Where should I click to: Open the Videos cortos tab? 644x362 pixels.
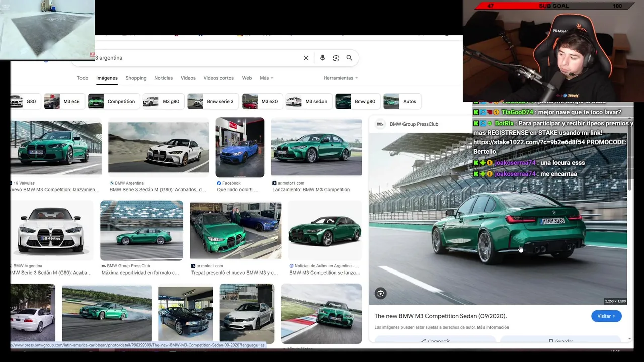click(x=218, y=78)
